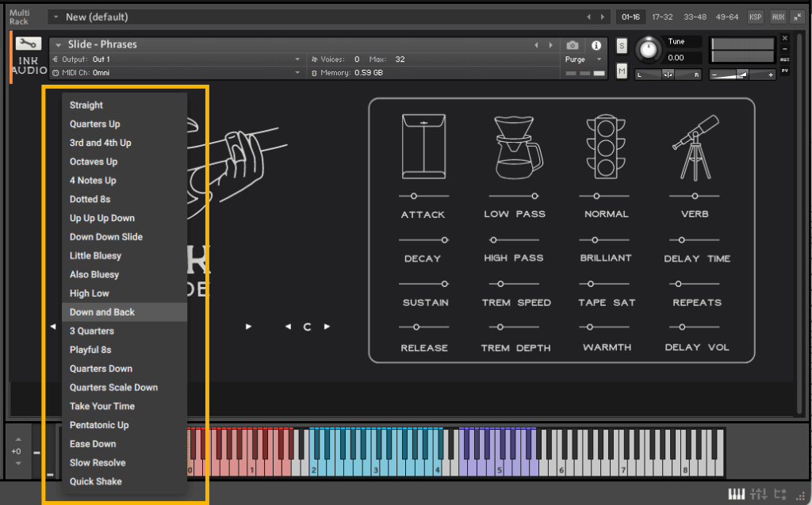Click the traffic light icon
Screen dimensions: 812x505
pyautogui.click(x=607, y=147)
